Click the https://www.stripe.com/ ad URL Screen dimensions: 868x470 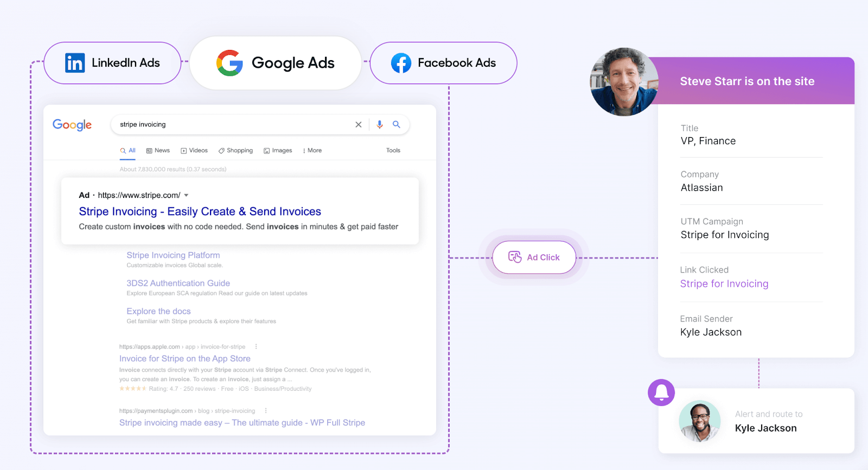[x=139, y=195]
